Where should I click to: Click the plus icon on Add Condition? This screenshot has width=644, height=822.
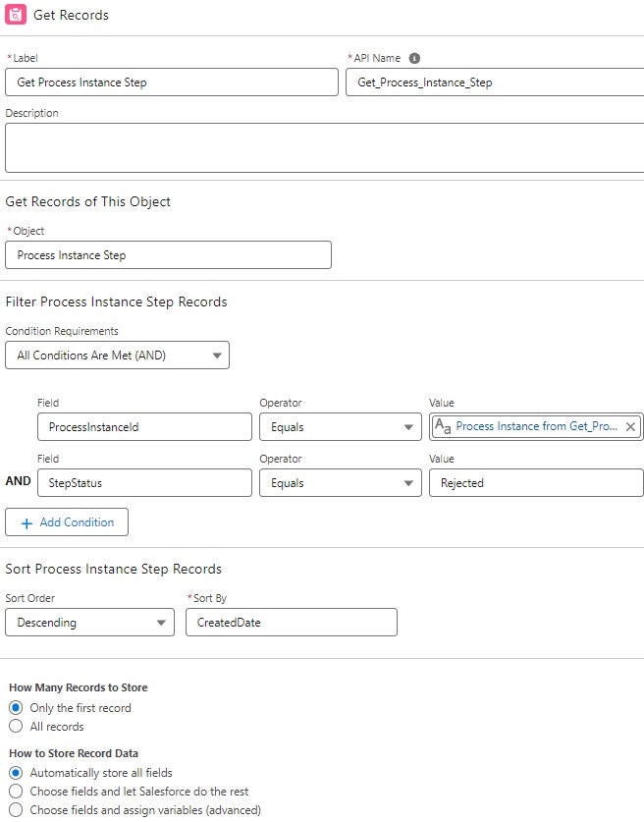[x=27, y=523]
